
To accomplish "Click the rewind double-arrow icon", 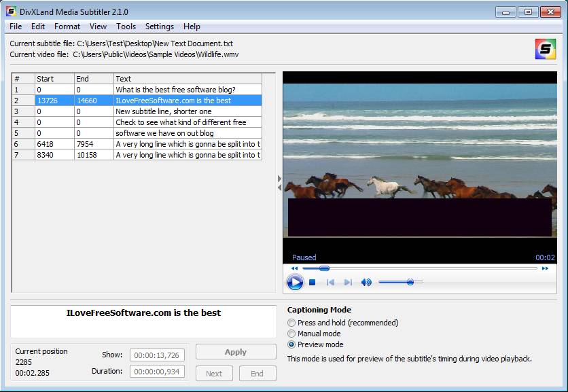I will (x=294, y=268).
